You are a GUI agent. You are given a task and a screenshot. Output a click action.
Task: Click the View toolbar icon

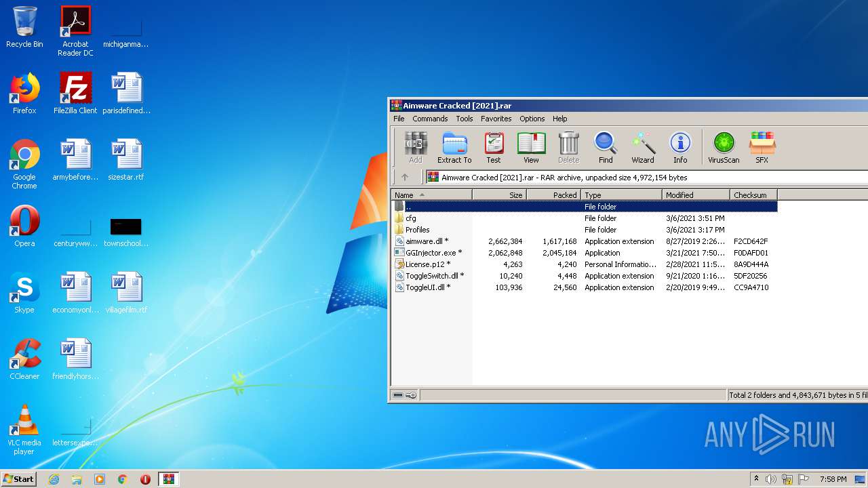pos(531,148)
